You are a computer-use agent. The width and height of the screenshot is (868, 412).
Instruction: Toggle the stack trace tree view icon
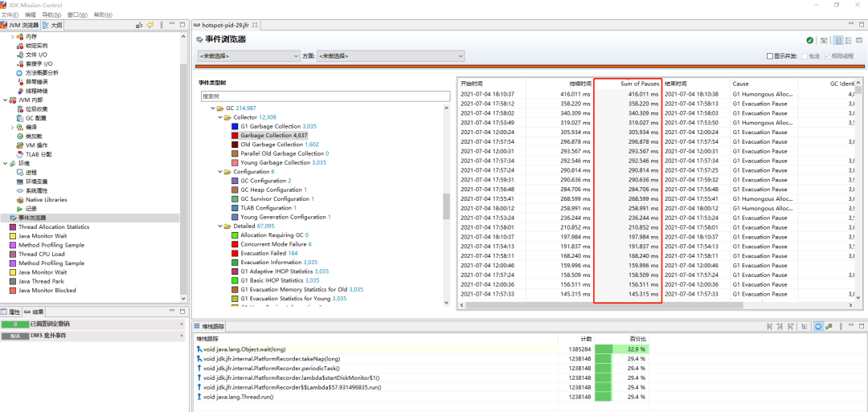point(803,327)
